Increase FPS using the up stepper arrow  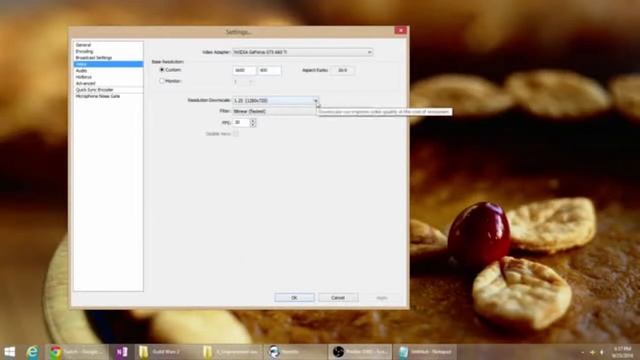click(253, 120)
